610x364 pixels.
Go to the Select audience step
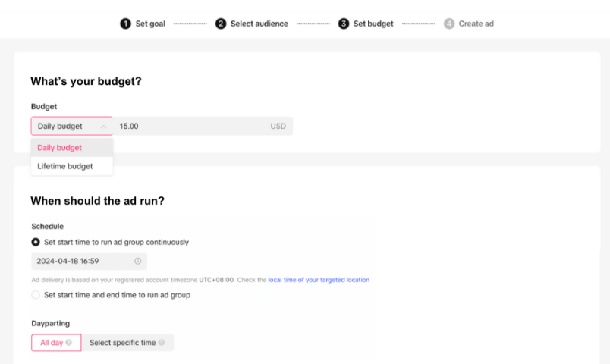point(259,24)
